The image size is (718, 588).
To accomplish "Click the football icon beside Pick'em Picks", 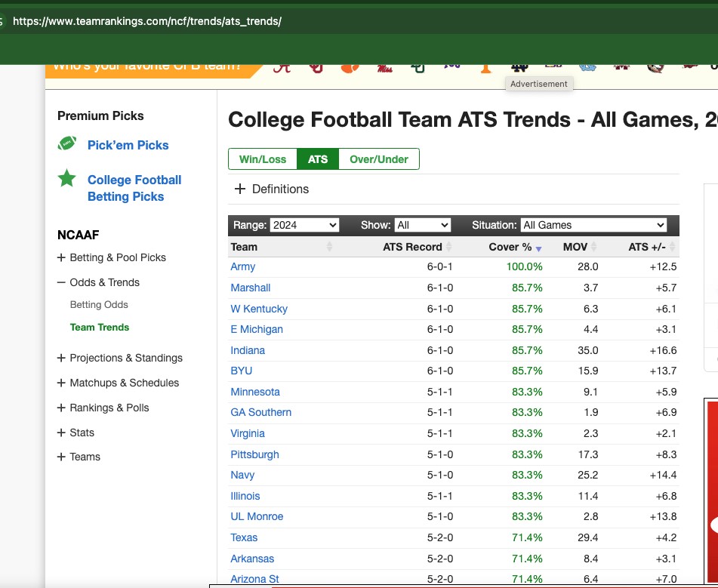I will [67, 143].
